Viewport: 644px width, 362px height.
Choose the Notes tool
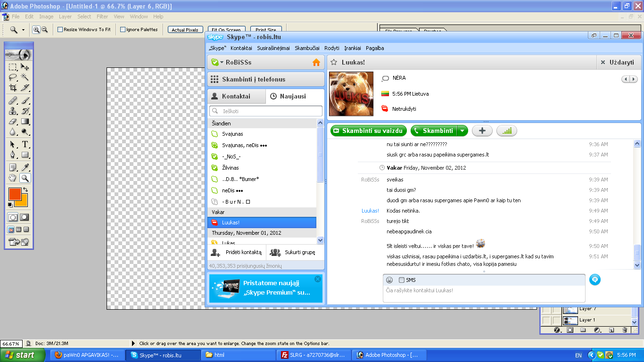[x=13, y=167]
